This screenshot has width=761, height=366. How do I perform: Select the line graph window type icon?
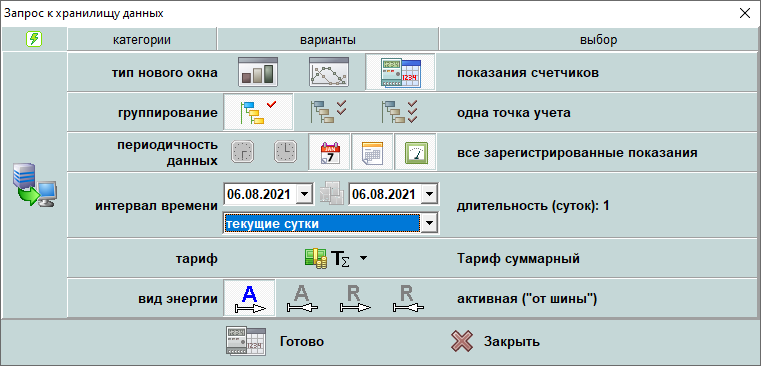click(329, 72)
